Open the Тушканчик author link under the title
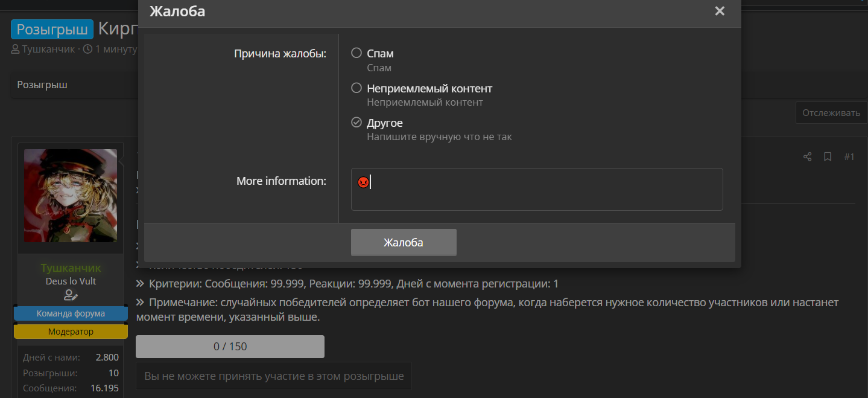 tap(48, 49)
